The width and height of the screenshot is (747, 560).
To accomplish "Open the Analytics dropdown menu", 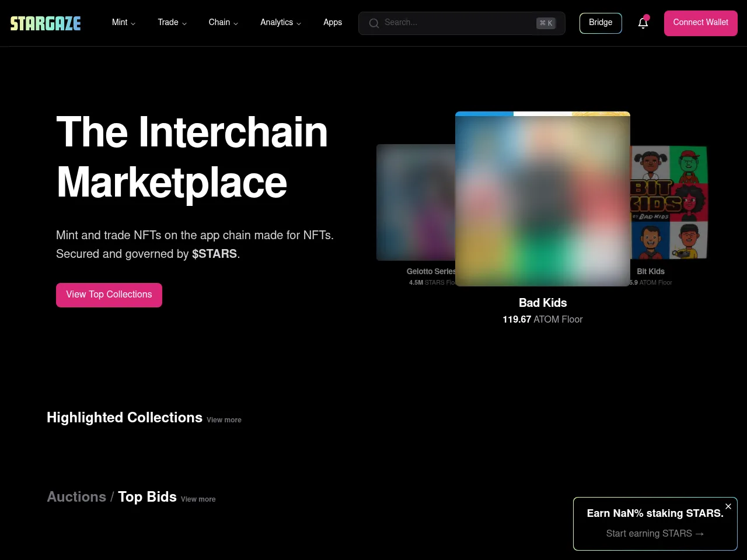I will tap(280, 22).
